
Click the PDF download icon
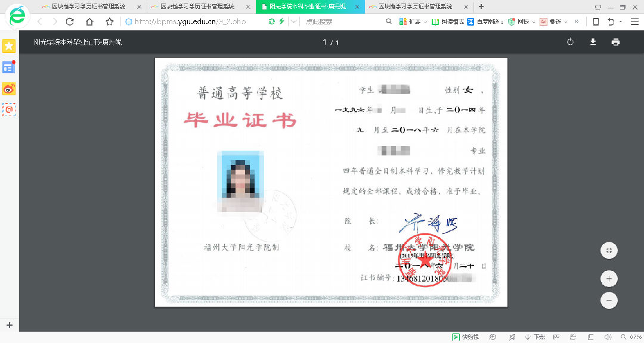tap(593, 42)
